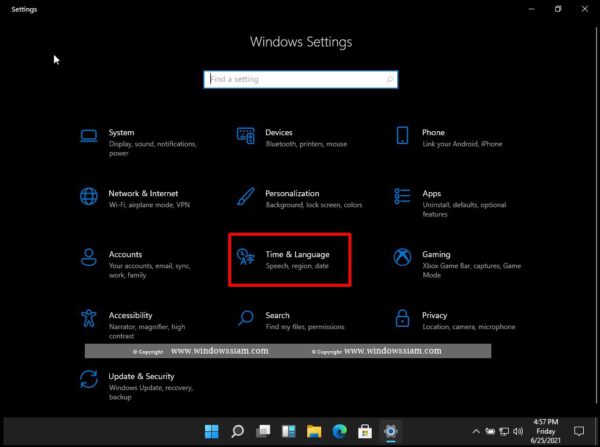Click 'Location, camera, microphone' text

(469, 326)
